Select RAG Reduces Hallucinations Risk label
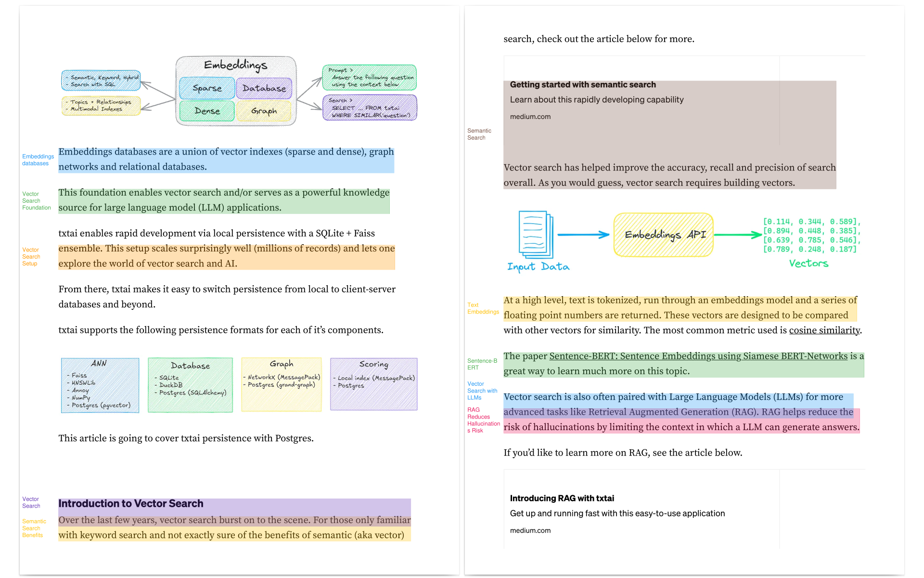 [483, 420]
